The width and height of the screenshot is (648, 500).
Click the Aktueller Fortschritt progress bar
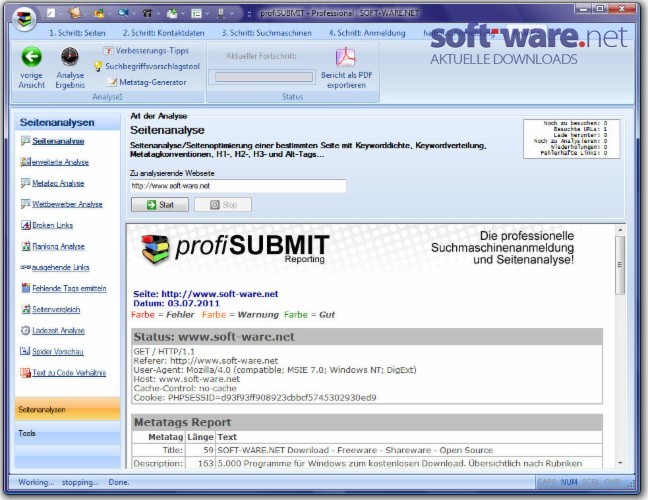264,77
